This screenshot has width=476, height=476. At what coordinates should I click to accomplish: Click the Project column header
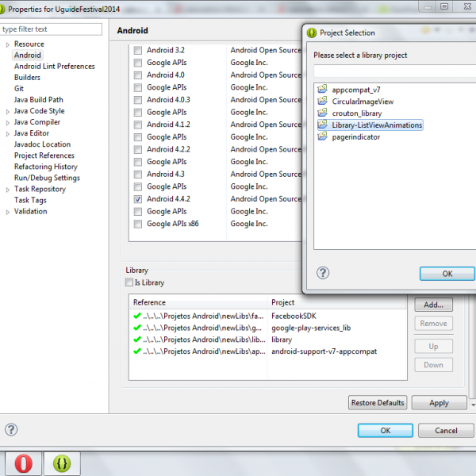click(x=337, y=302)
